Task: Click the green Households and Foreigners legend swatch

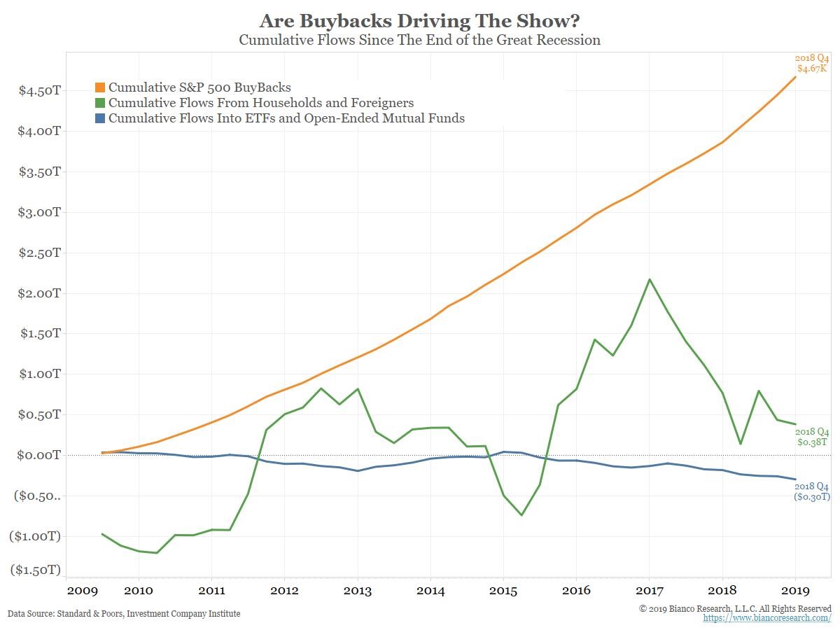Action: click(x=99, y=103)
